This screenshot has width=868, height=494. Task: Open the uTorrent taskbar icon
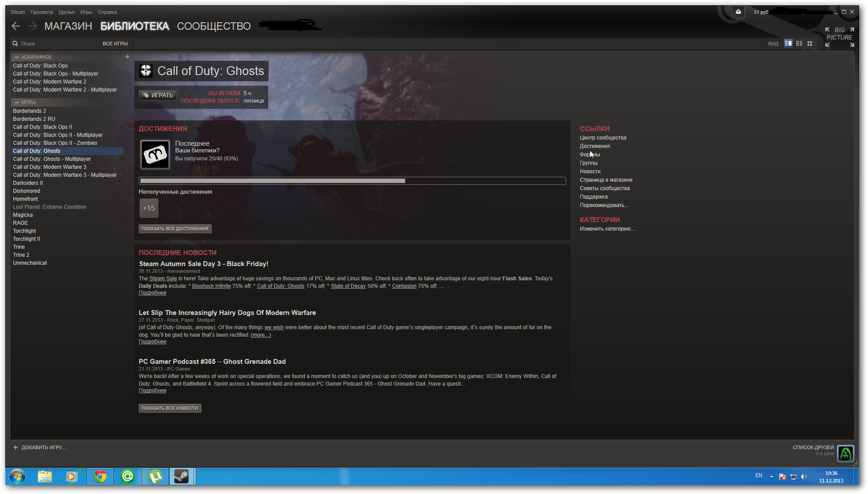[x=155, y=477]
